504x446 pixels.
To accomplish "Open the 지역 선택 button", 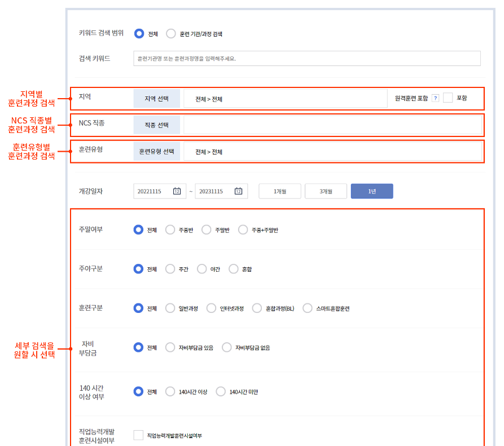I will [156, 99].
